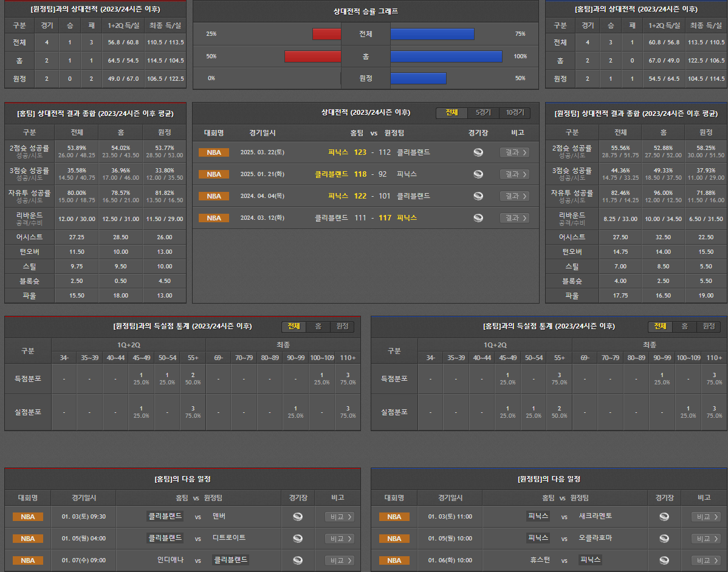
Task: Click stadium icon for 피닉스 vs 새크라멘토
Action: pos(664,517)
